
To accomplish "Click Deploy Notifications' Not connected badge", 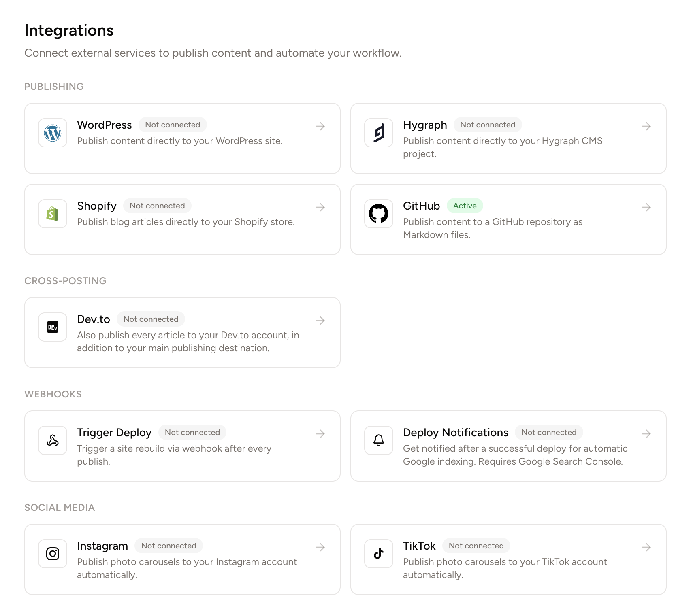I will click(x=549, y=432).
